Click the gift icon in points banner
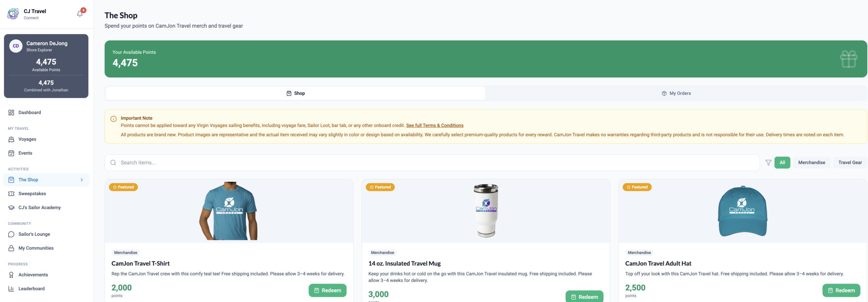The width and height of the screenshot is (868, 302). [x=849, y=59]
